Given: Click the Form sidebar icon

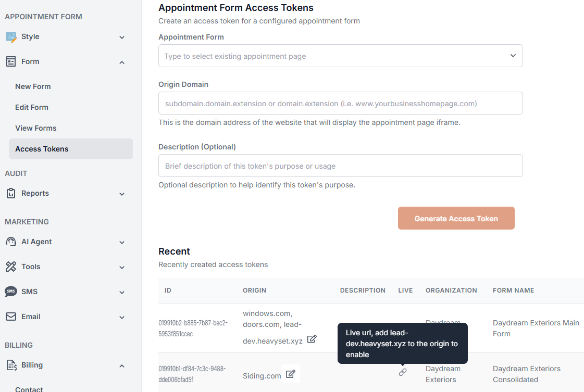Looking at the screenshot, I should pos(10,61).
